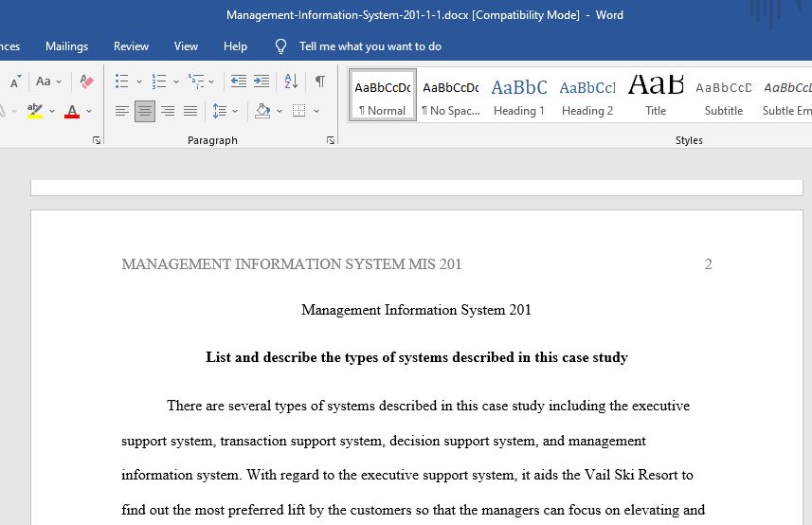This screenshot has width=812, height=525.
Task: Apply the No Spacing style
Action: [x=451, y=96]
